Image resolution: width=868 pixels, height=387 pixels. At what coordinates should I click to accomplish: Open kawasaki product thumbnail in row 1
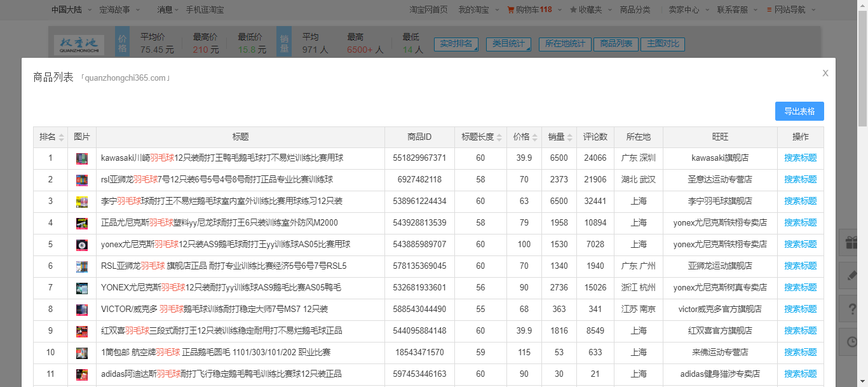click(81, 158)
